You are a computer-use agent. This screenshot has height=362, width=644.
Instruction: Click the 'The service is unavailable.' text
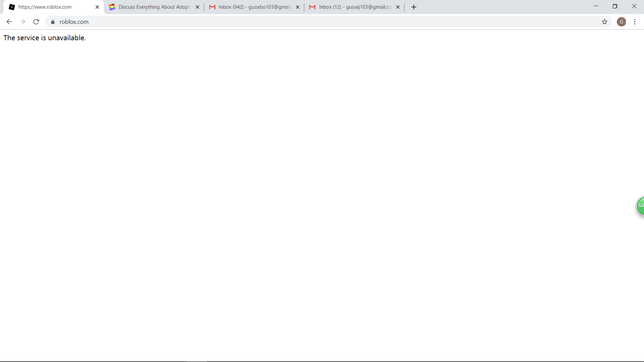coord(45,38)
